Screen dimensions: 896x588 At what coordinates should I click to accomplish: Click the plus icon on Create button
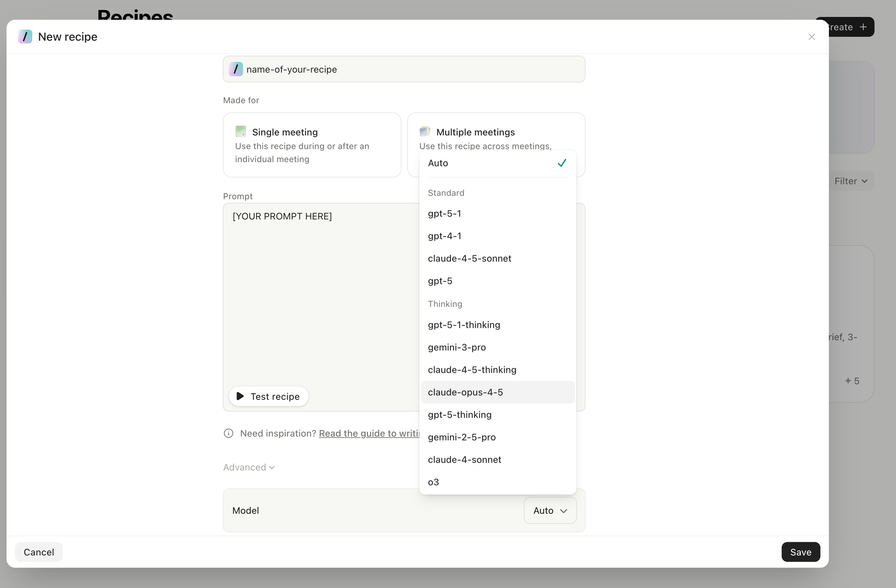(864, 27)
